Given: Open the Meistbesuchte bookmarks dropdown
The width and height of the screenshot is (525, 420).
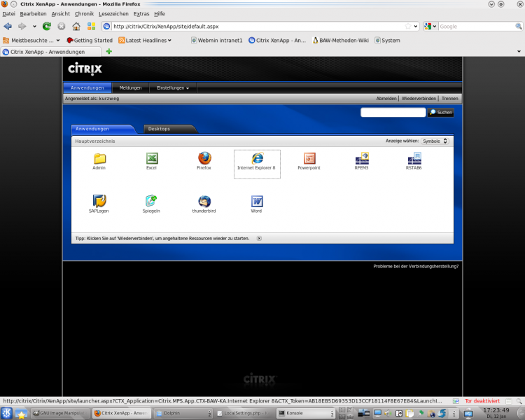Looking at the screenshot, I should click(x=31, y=40).
